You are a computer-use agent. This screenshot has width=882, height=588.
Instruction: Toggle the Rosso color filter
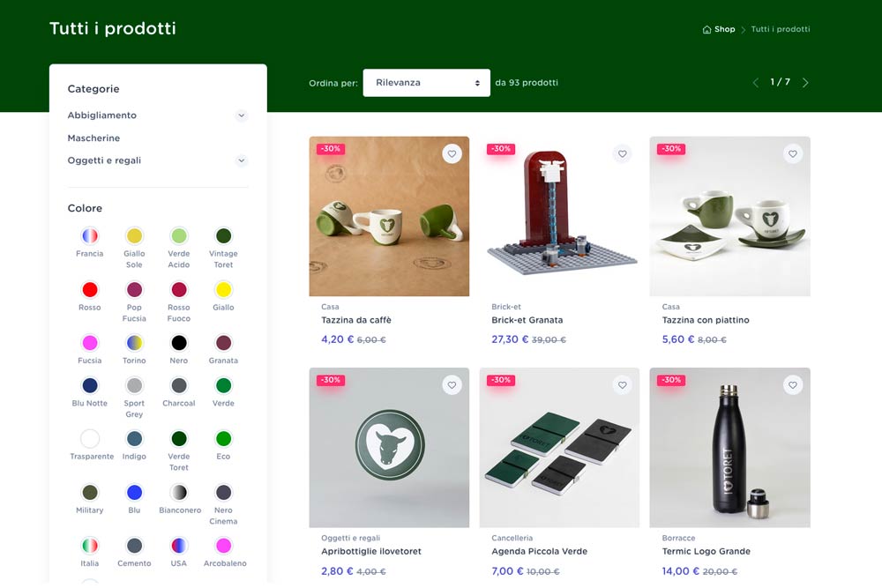tap(90, 290)
